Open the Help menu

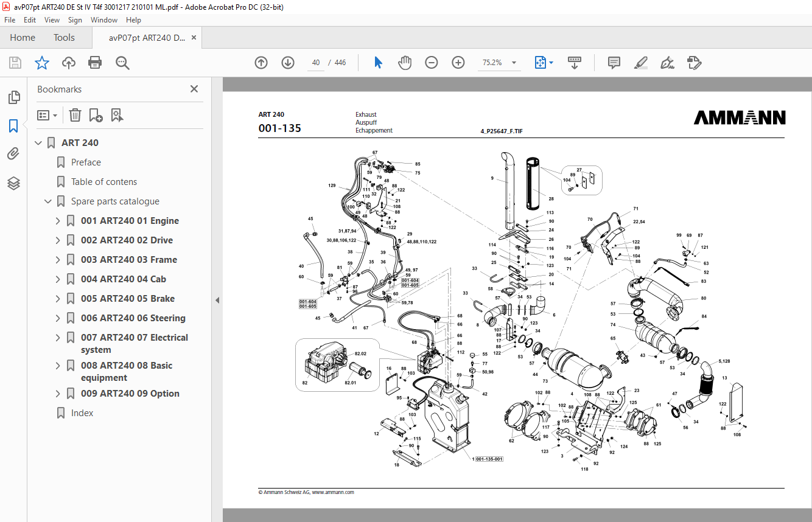click(x=133, y=20)
